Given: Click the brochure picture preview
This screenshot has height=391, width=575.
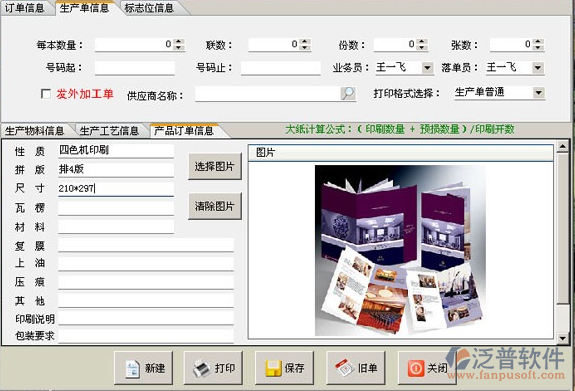Looking at the screenshot, I should coord(400,251).
